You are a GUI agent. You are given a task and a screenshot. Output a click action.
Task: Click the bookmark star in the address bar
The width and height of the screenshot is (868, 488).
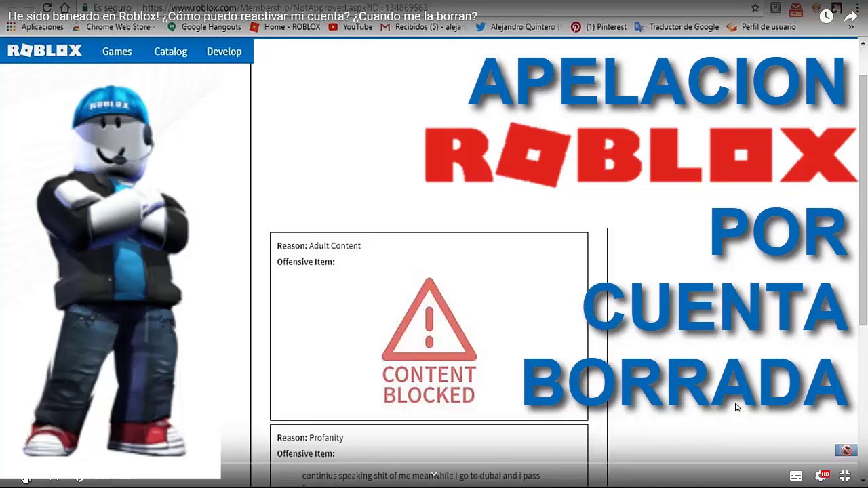[x=755, y=8]
